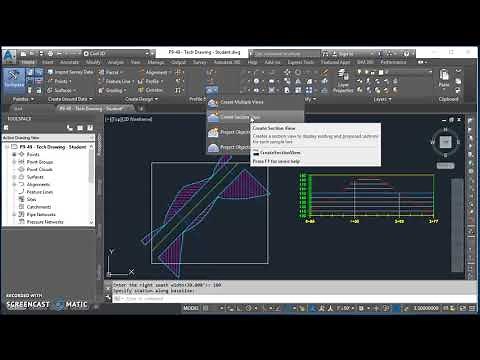Switch to the Output ribbon tab
Image resolution: width=480 pixels, height=360 pixels.
pos(179,62)
